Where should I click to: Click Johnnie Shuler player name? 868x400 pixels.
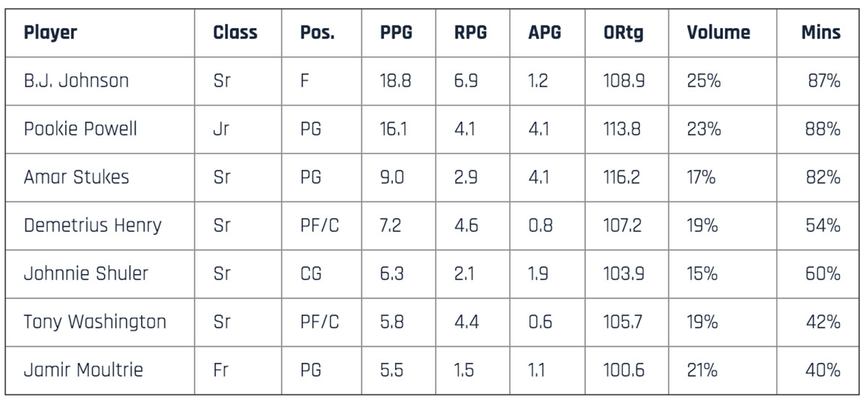click(x=85, y=274)
